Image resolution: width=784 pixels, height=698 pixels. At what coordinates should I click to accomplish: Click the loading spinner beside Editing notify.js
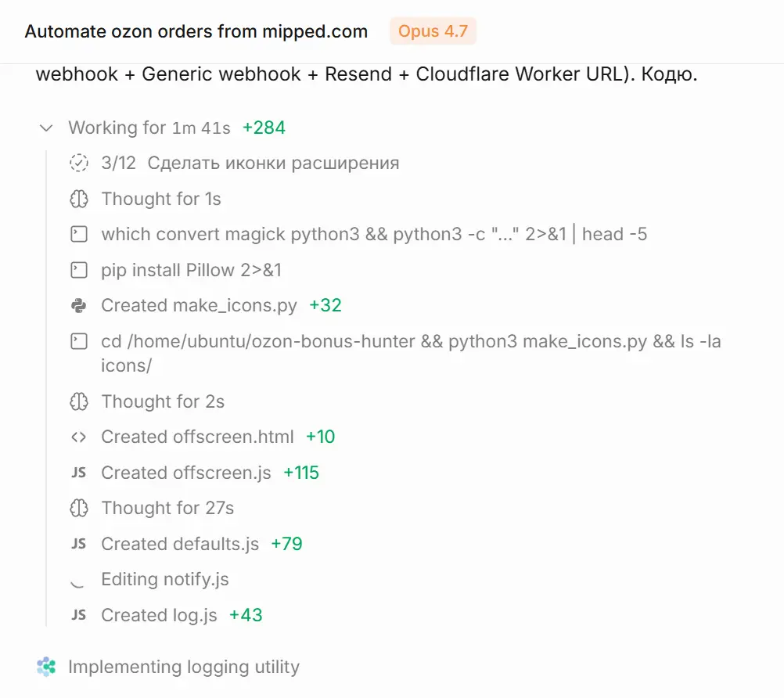[77, 582]
